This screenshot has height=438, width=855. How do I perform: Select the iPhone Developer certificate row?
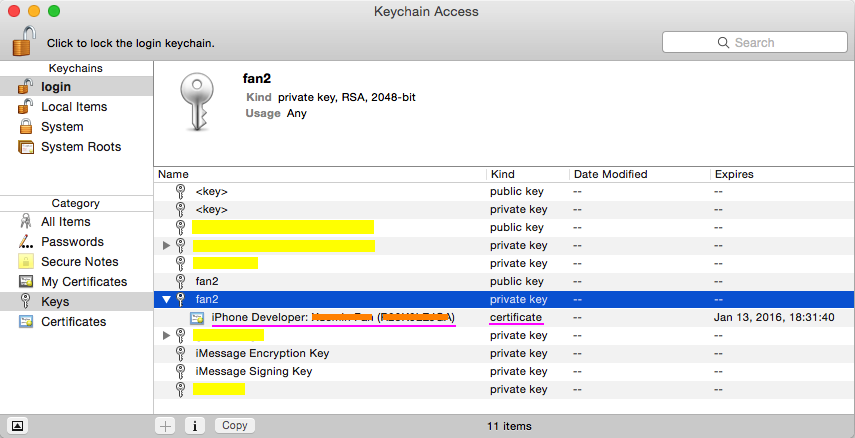click(x=504, y=317)
